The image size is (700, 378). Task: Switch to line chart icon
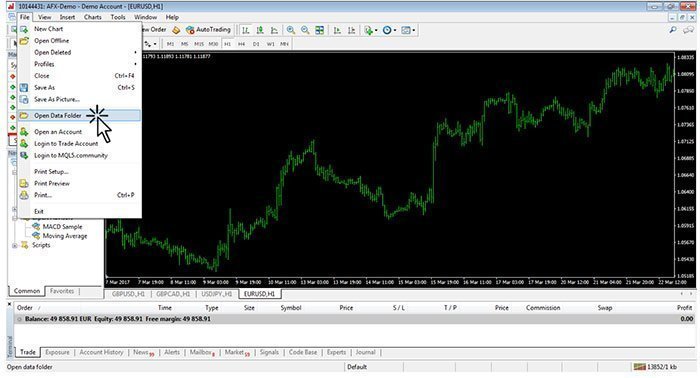tap(275, 30)
